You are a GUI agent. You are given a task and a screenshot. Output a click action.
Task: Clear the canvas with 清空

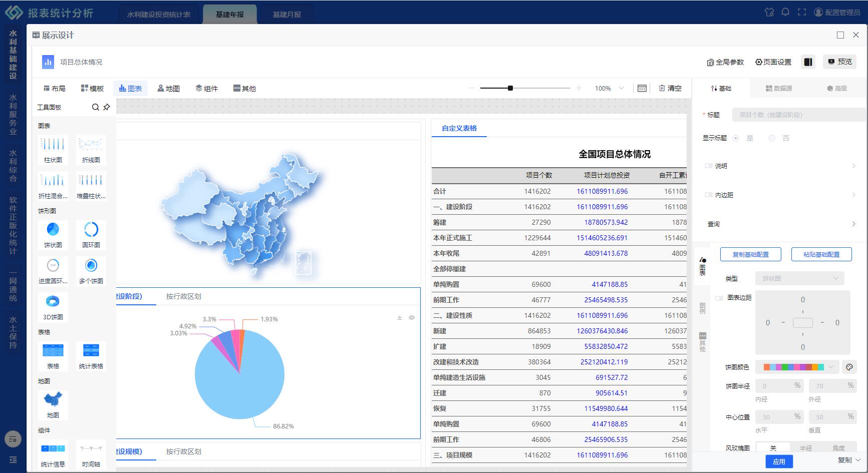click(x=670, y=88)
